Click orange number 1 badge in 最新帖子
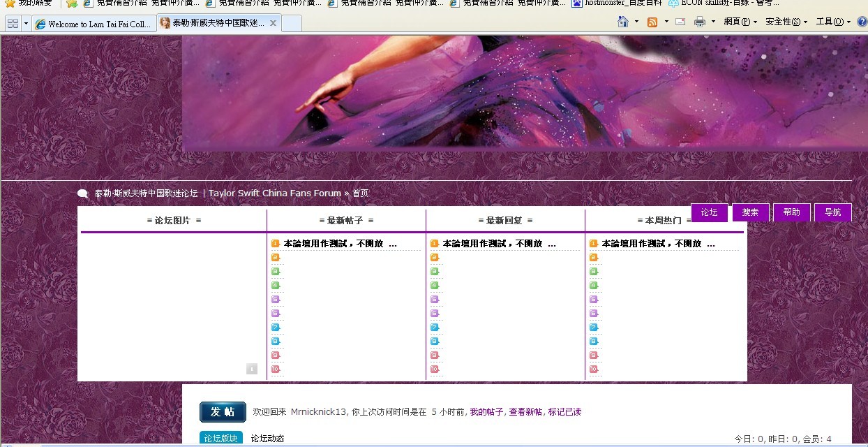 click(276, 244)
